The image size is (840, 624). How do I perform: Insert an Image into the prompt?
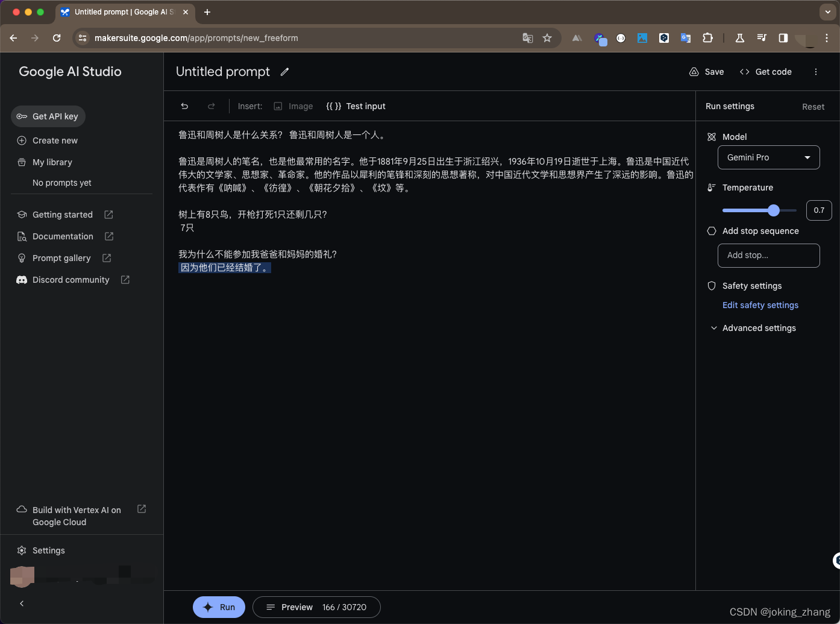pyautogui.click(x=293, y=106)
